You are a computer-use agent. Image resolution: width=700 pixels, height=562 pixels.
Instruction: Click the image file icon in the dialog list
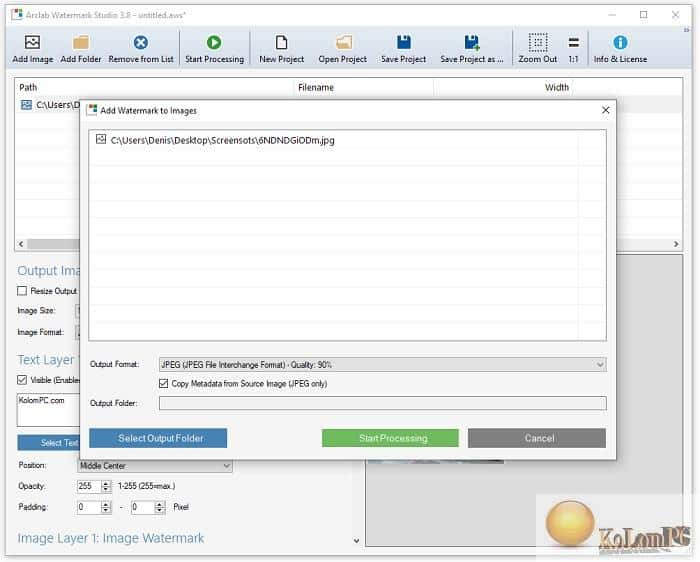point(101,139)
